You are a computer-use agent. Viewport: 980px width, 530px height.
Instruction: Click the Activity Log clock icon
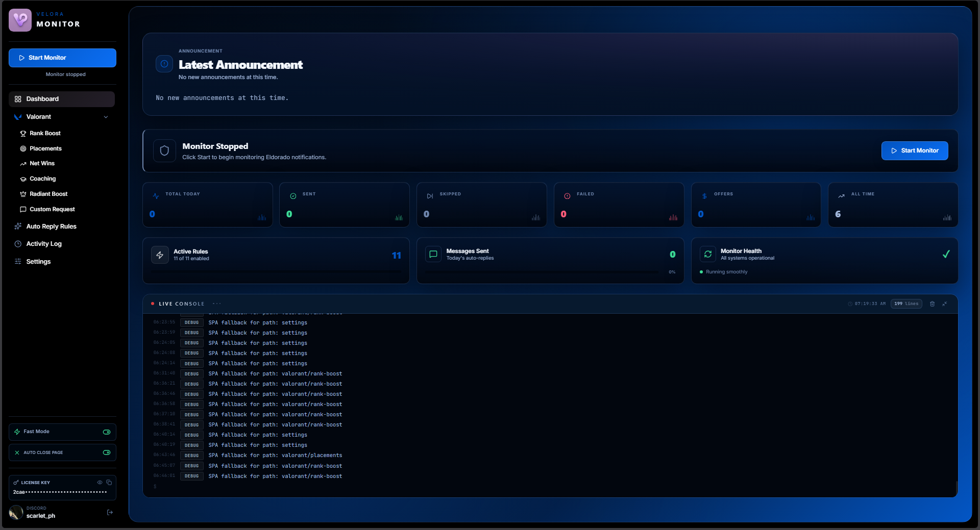[18, 244]
